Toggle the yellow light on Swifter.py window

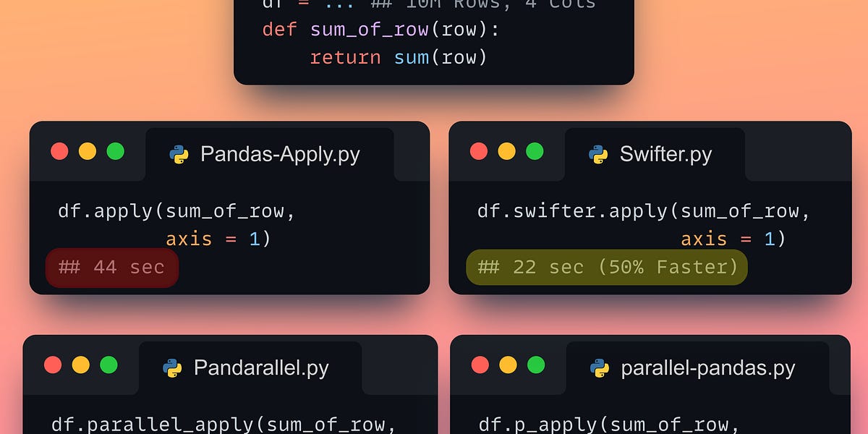point(506,151)
